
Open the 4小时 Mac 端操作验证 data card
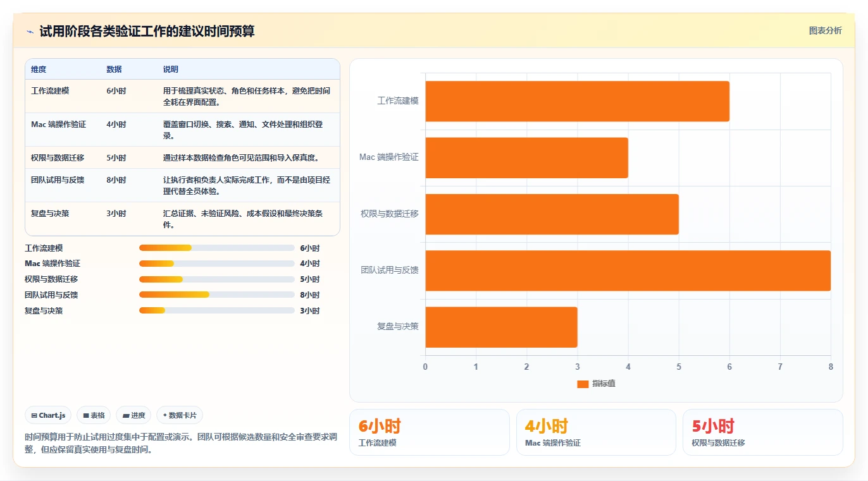point(596,432)
